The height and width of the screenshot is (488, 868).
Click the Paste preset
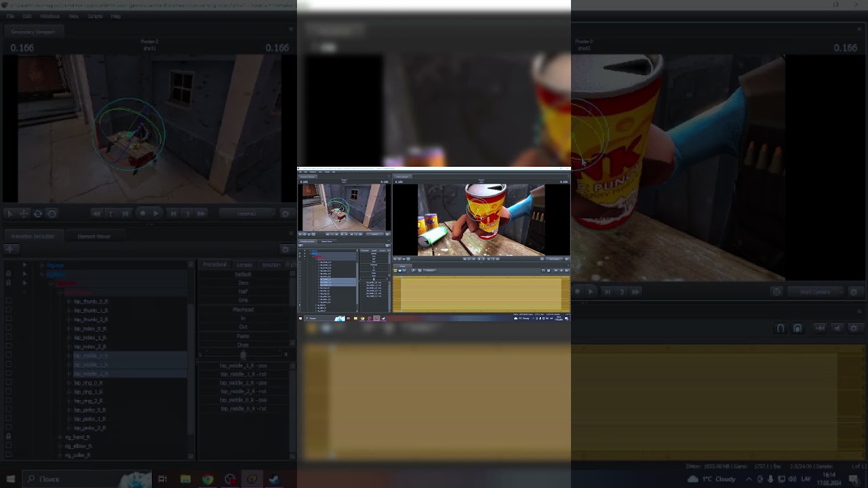pos(243,335)
